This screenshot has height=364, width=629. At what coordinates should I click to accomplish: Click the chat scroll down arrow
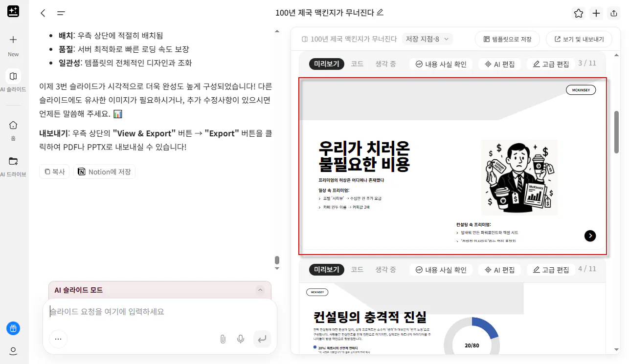pos(277,268)
